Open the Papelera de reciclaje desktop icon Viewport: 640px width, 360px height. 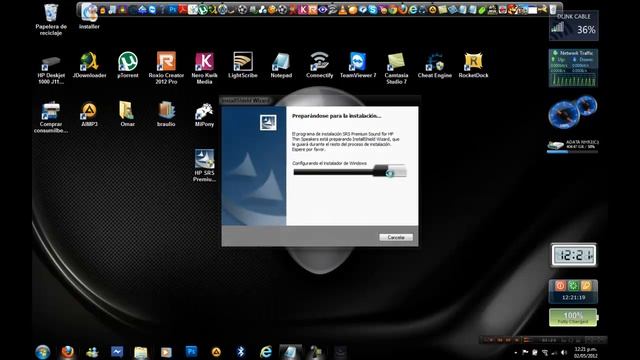(x=51, y=19)
